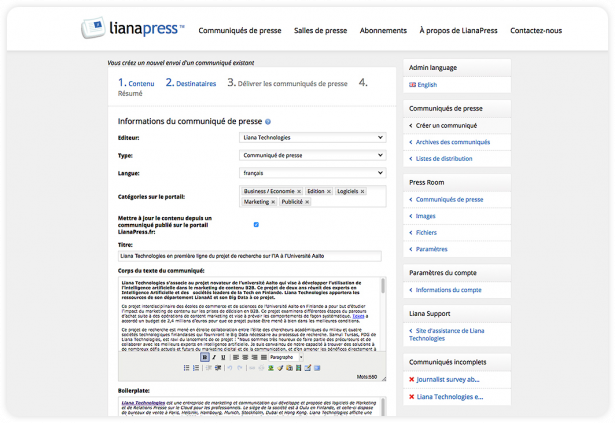Open the Fichiers link in Press Room
This screenshot has width=615, height=423.
[x=426, y=232]
